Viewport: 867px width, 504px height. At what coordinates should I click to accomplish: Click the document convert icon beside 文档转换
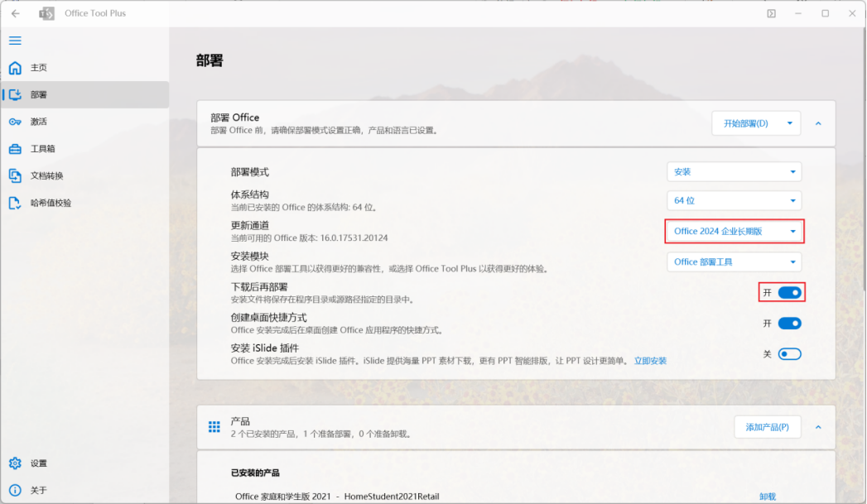click(x=16, y=175)
